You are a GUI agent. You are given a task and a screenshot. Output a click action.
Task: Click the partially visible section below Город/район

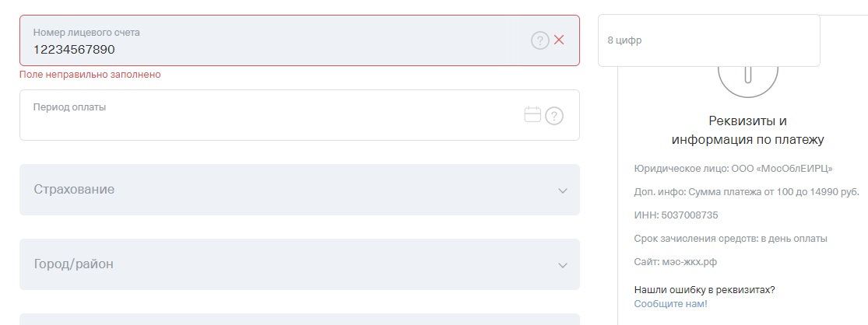[299, 319]
